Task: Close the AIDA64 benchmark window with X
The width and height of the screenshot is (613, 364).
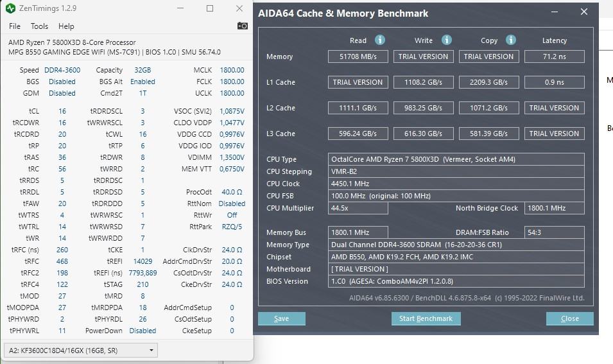Action: 584,12
